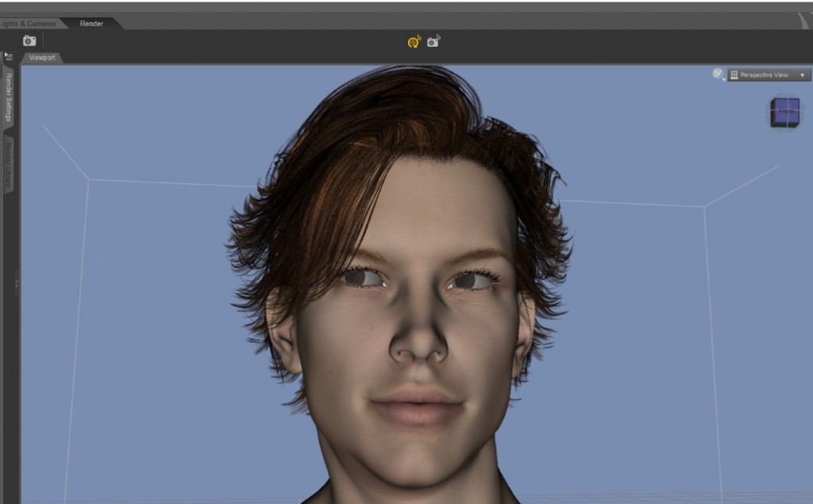Select the yellow aux viewport transform icon
This screenshot has height=504, width=813.
click(413, 42)
